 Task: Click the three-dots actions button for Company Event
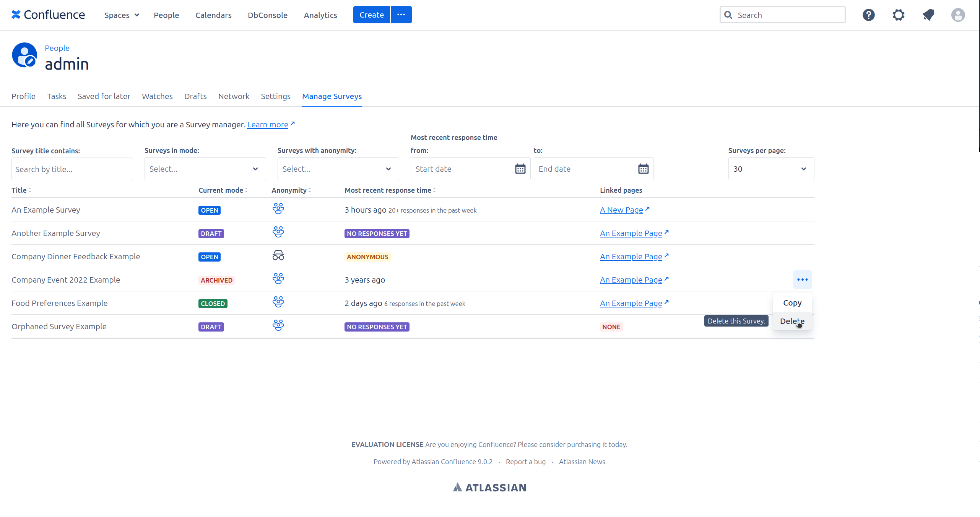tap(802, 280)
